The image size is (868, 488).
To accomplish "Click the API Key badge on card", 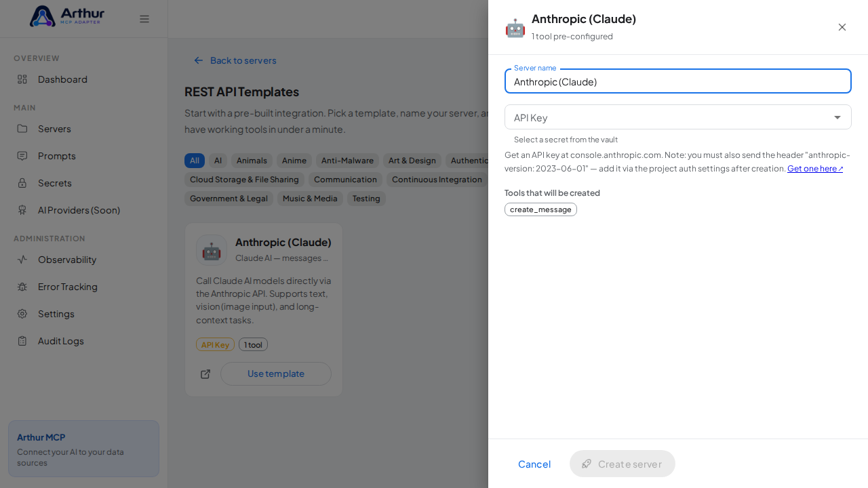I will (215, 344).
